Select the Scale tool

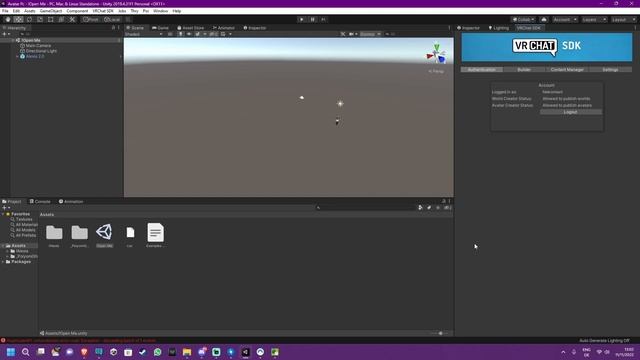click(x=40, y=19)
